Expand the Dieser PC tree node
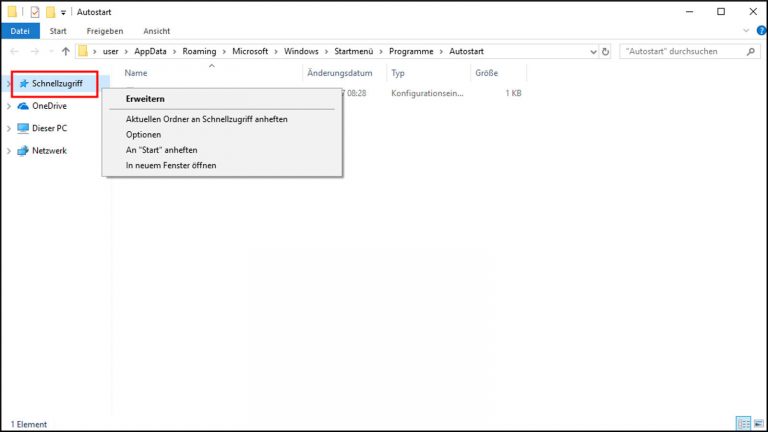 (x=9, y=128)
